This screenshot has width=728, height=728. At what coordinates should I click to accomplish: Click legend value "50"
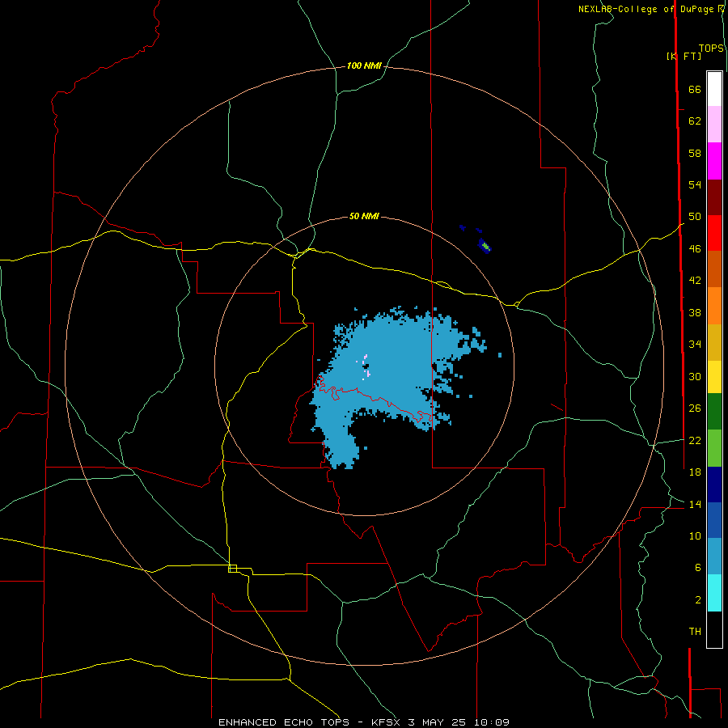coord(695,217)
